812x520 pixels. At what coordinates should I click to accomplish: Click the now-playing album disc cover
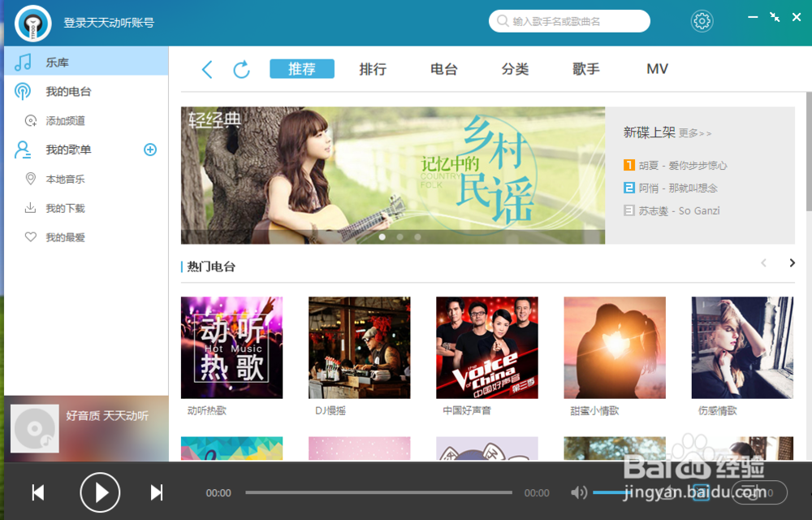[x=35, y=429]
